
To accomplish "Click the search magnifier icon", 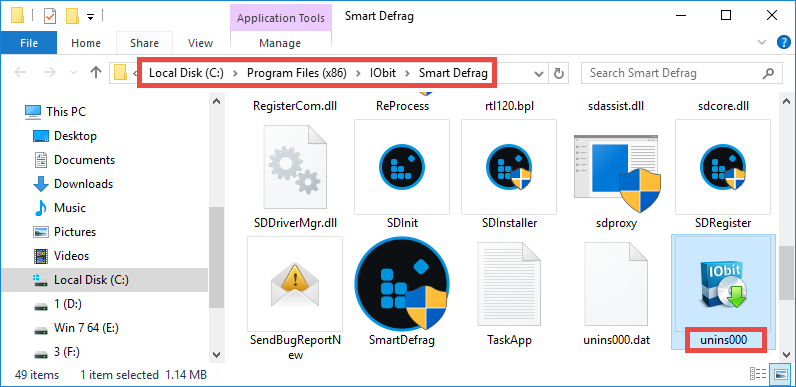I will click(x=768, y=73).
